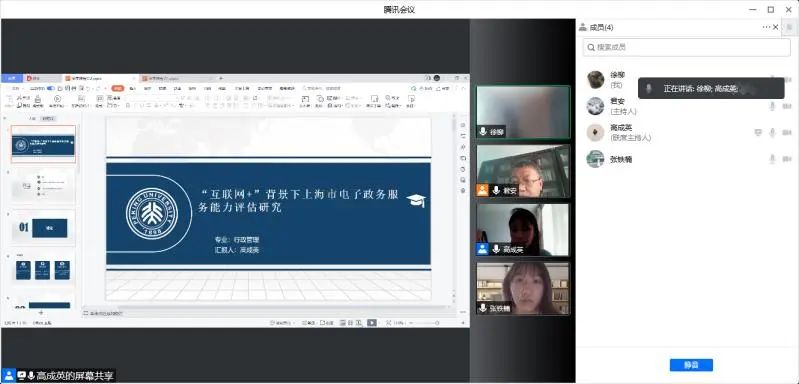
Task: Click the blue 静音 mute button
Action: (x=691, y=365)
